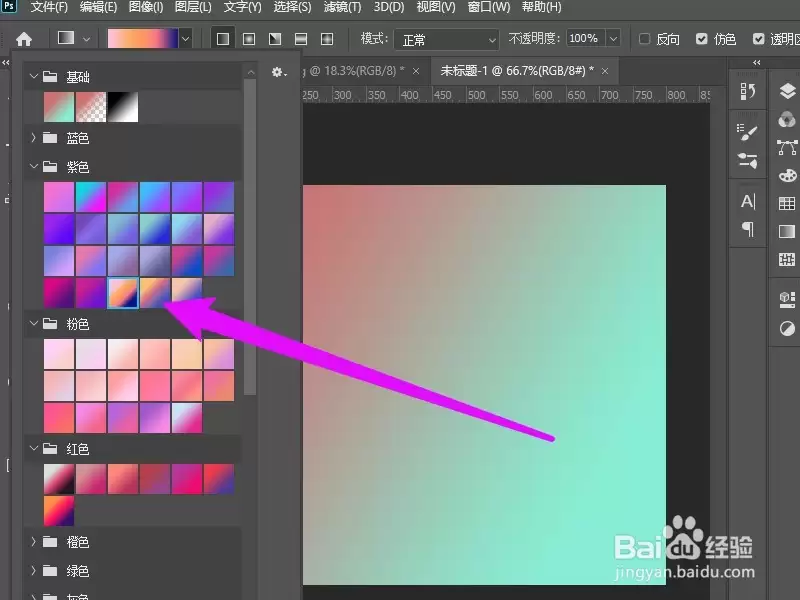Open the Paragraph panel icon

pos(747,230)
